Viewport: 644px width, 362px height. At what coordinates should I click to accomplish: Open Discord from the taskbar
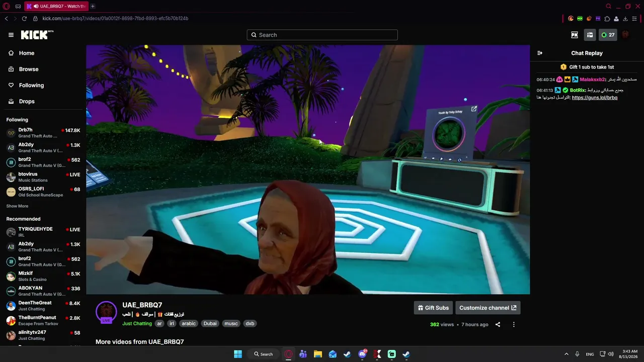coord(362,354)
